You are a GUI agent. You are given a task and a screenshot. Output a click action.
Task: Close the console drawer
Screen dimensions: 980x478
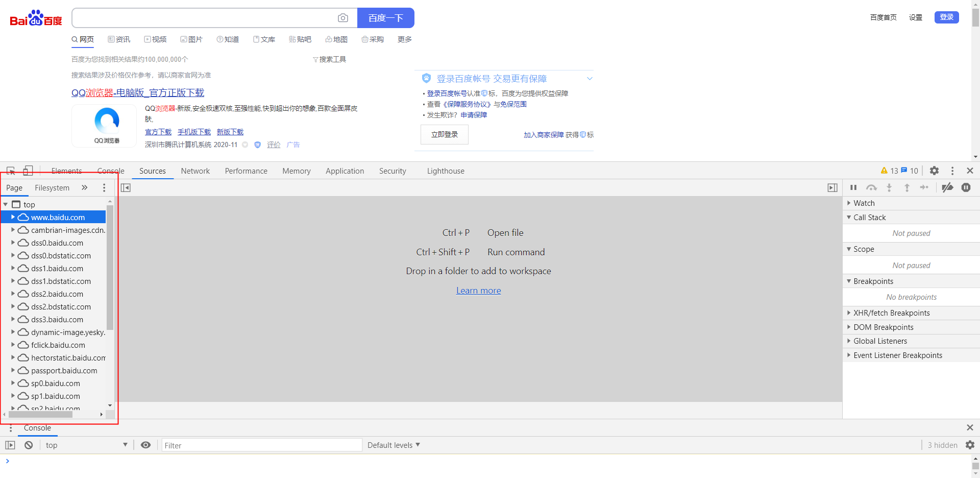tap(970, 427)
